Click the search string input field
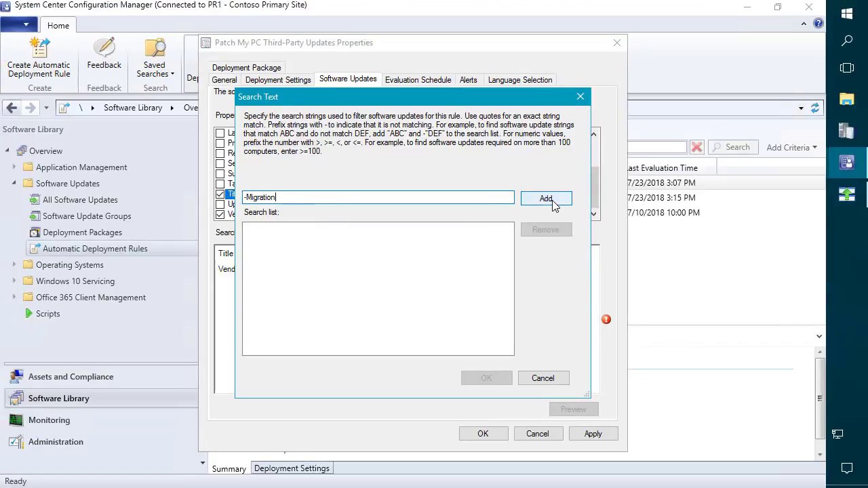 point(378,197)
